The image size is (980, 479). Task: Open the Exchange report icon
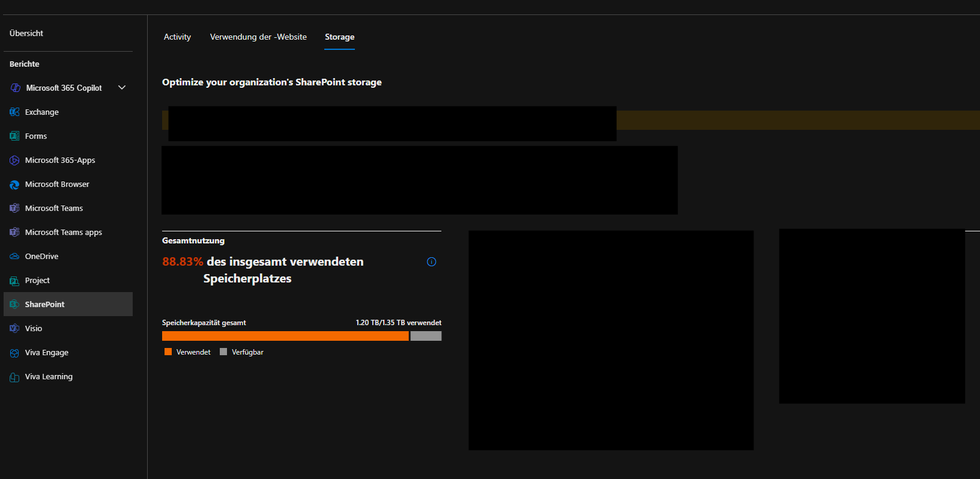pos(14,112)
